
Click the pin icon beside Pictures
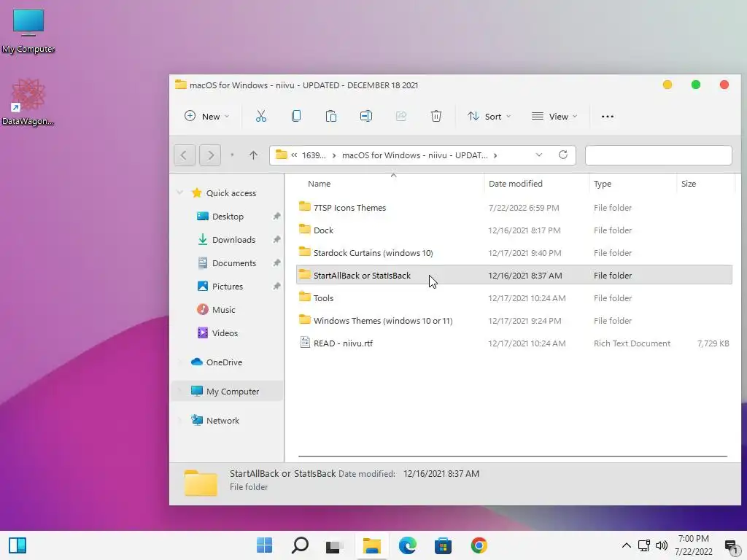276,286
